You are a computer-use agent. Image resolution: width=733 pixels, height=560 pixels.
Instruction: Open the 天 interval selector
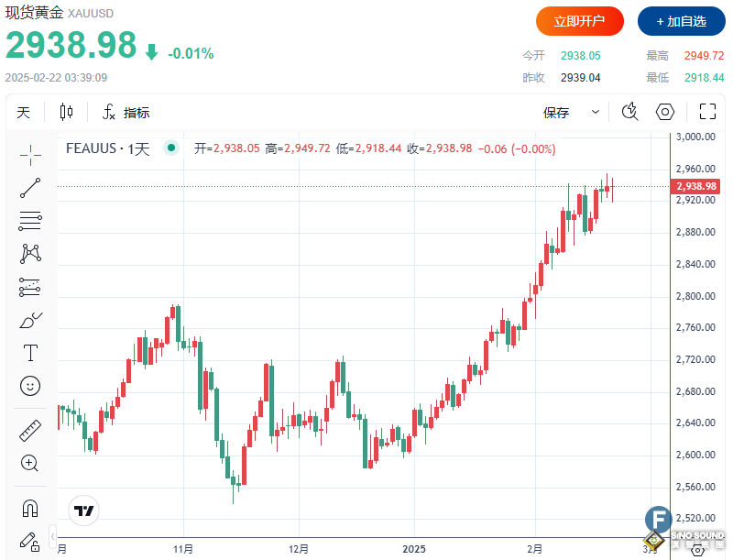click(23, 112)
